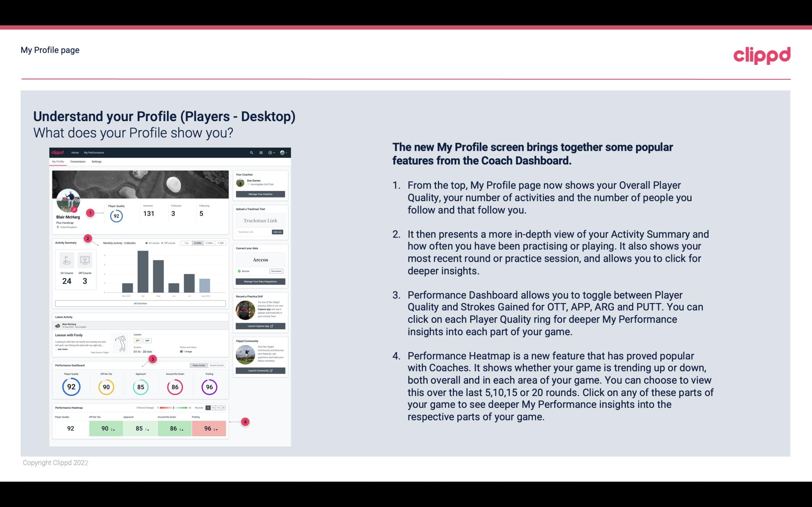This screenshot has width=812, height=507.
Task: Click the Putting performance ring icon
Action: (x=209, y=387)
